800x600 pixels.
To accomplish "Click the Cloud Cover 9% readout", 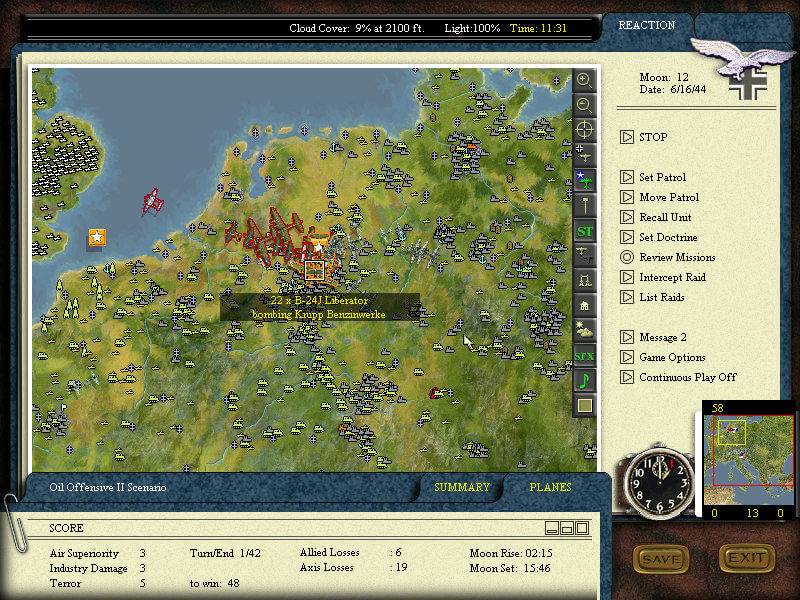I will (x=357, y=29).
